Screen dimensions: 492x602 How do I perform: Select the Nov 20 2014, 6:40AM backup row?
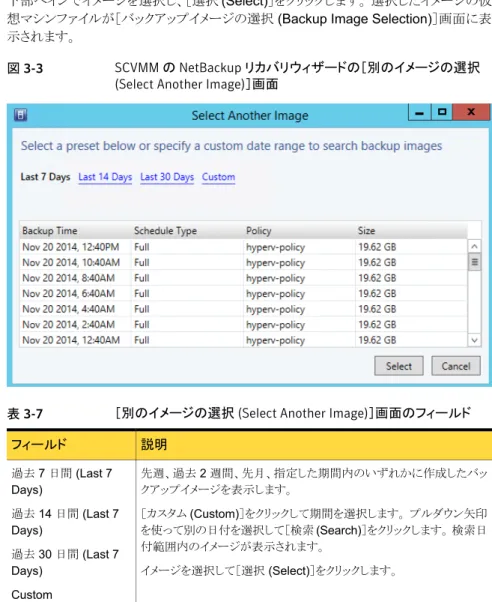[244, 293]
